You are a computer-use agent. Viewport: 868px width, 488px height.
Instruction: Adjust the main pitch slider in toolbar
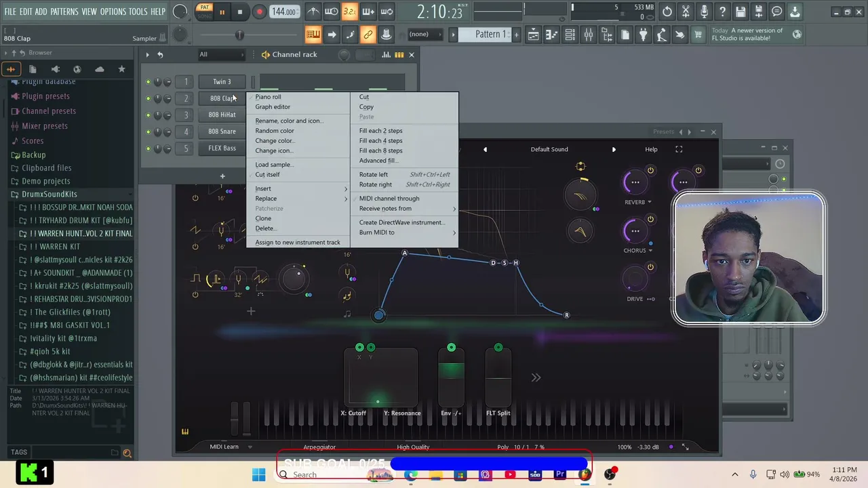click(x=240, y=35)
